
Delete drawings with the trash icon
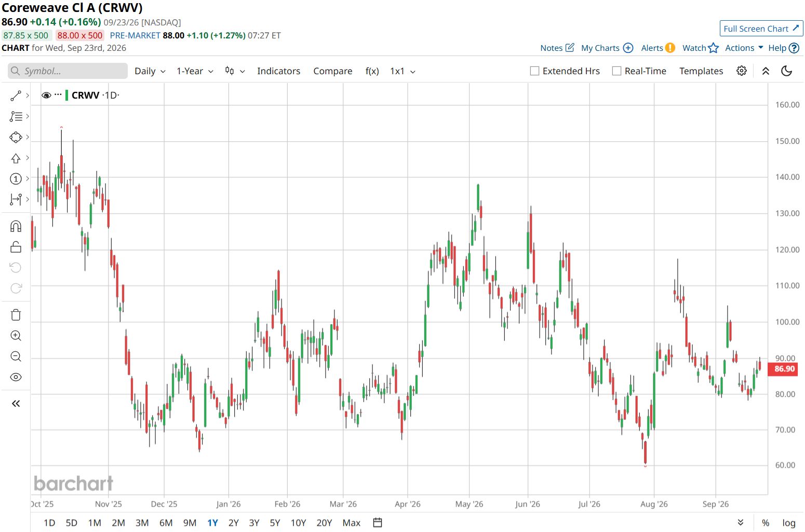click(x=16, y=315)
